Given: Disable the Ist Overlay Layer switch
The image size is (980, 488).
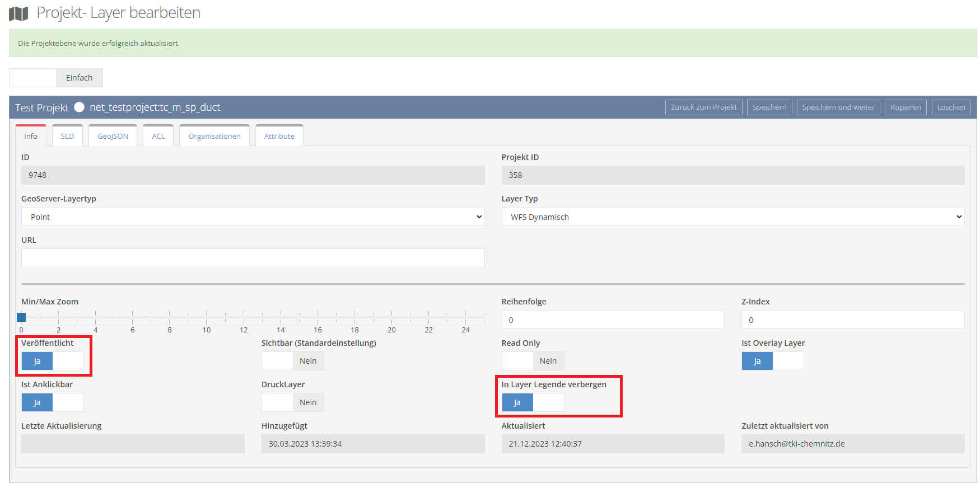Looking at the screenshot, I should pyautogui.click(x=772, y=361).
